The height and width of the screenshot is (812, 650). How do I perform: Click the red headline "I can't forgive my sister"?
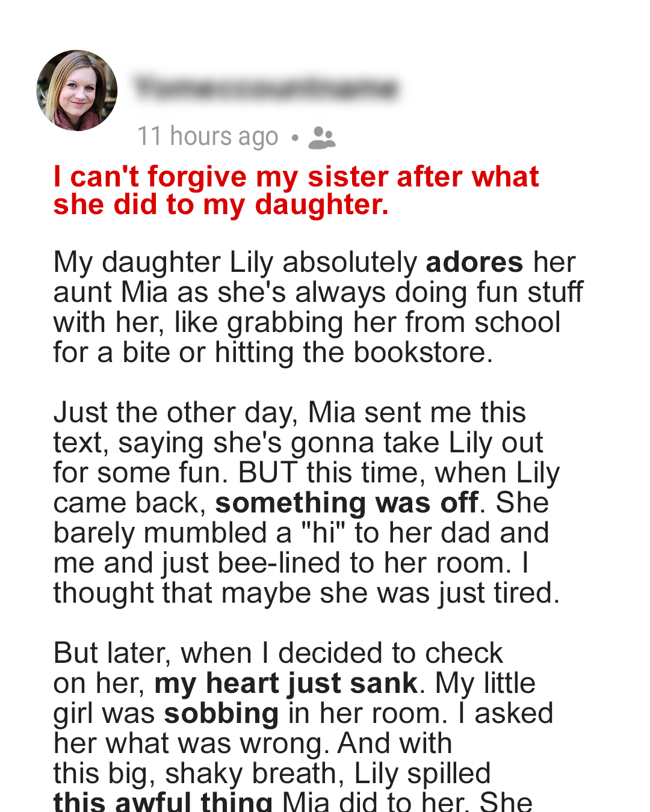(x=296, y=177)
